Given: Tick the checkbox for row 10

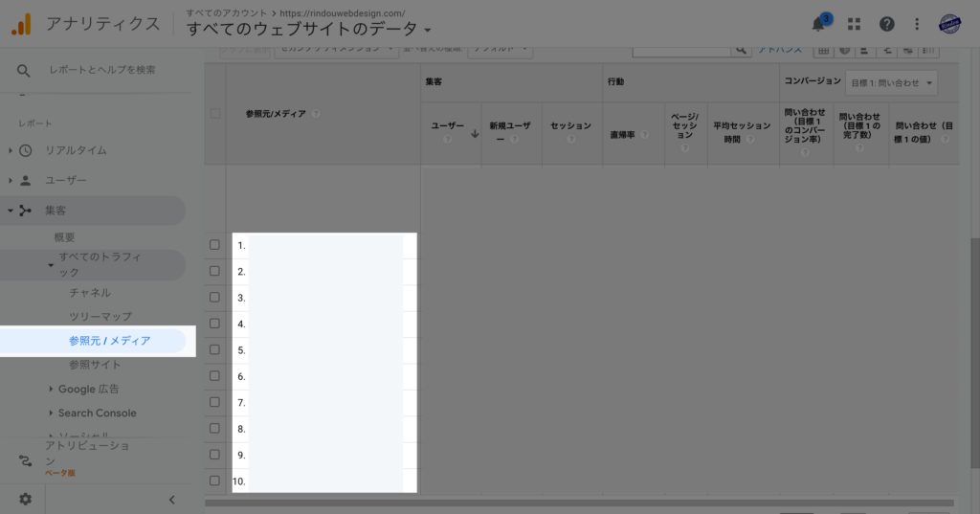Looking at the screenshot, I should 214,480.
